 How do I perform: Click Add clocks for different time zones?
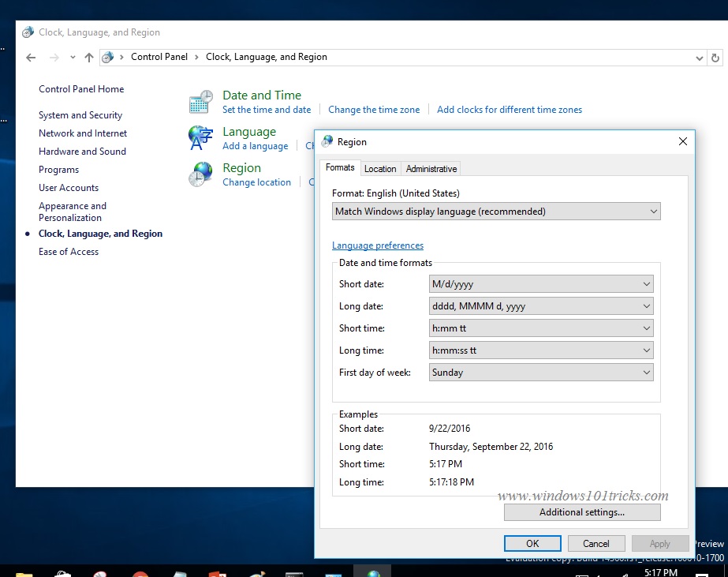pos(510,110)
